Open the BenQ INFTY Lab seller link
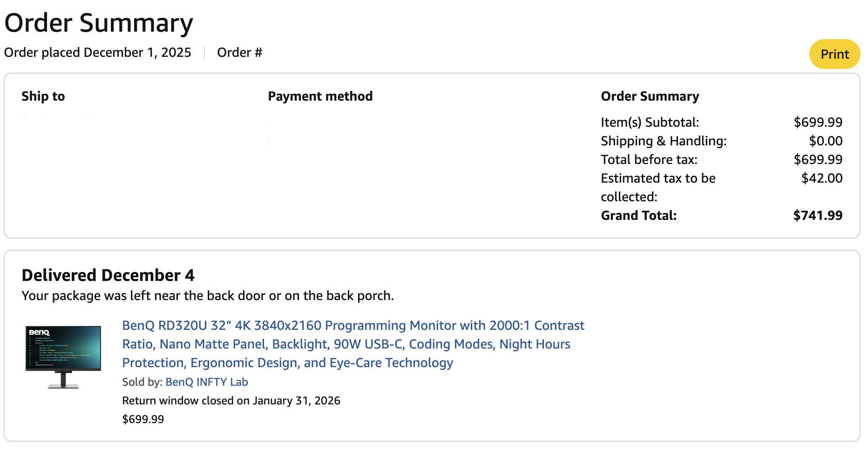This screenshot has height=451, width=868. [206, 382]
